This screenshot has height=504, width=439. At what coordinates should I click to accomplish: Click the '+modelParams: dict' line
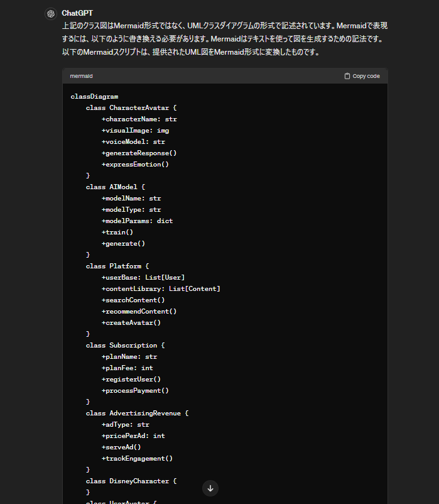(137, 221)
